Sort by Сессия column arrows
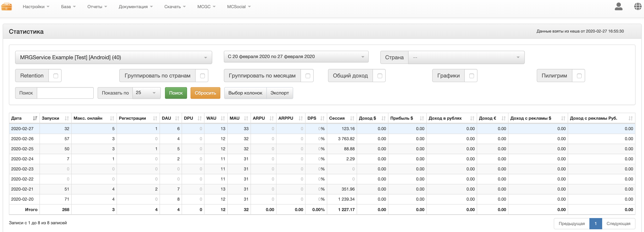Image resolution: width=644 pixels, height=232 pixels. coord(352,118)
